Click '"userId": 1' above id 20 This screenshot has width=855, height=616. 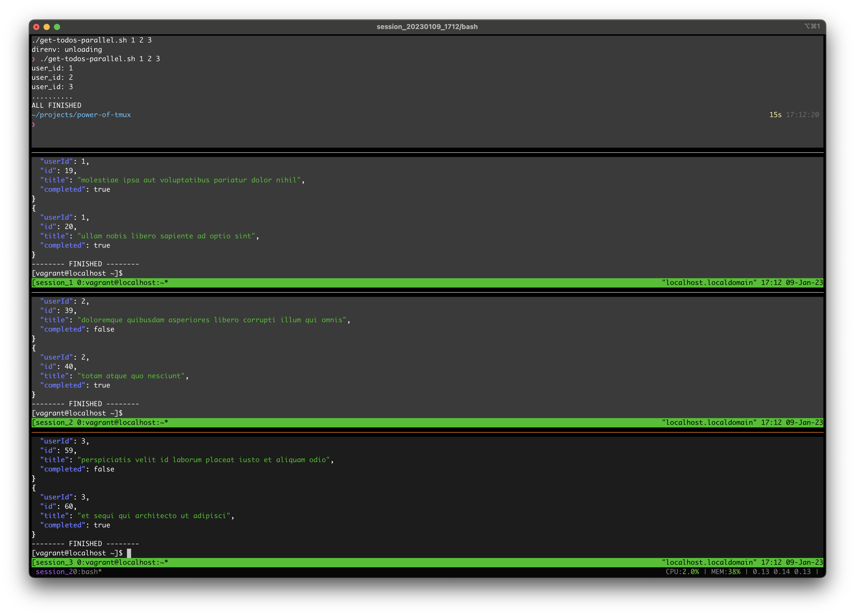pos(65,218)
